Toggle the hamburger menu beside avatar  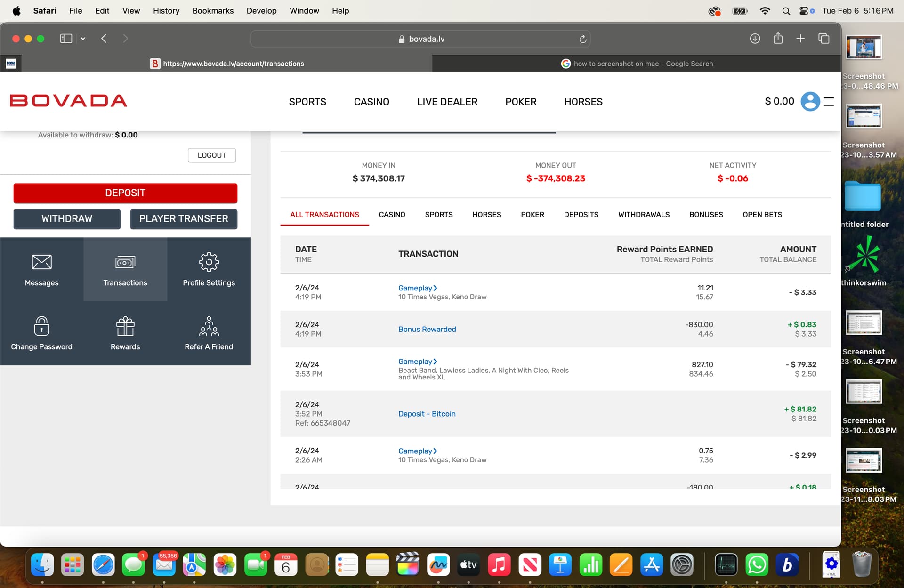point(829,101)
